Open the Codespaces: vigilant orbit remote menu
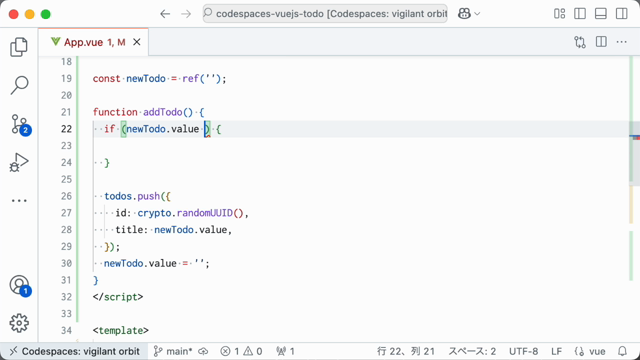 pyautogui.click(x=74, y=351)
